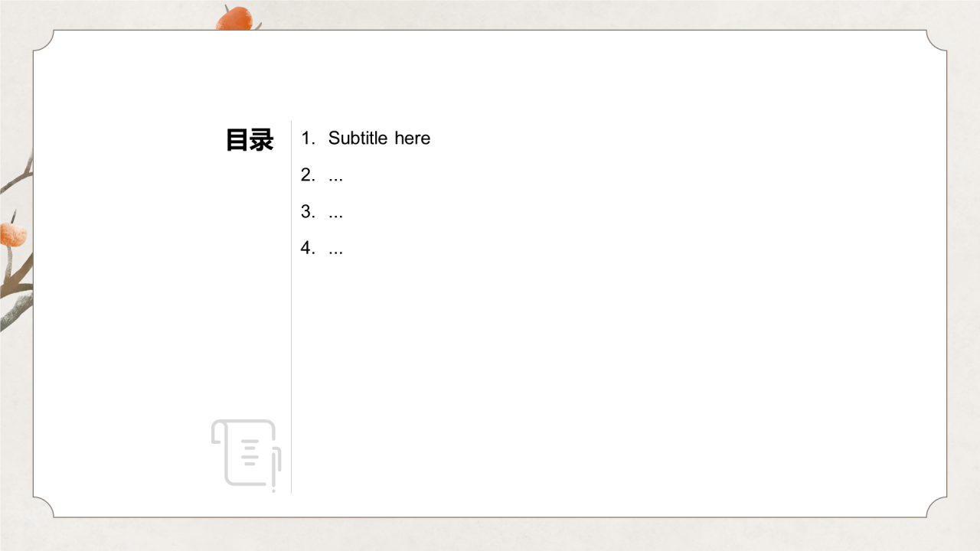Click the gray branch at lower left
Image resolution: width=980 pixels, height=551 pixels.
coord(15,312)
